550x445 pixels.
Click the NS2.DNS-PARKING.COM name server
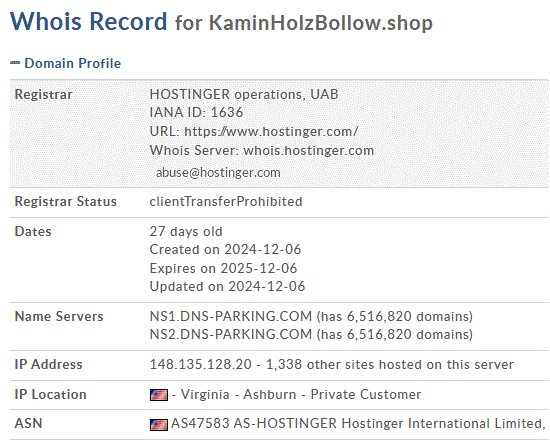(231, 334)
